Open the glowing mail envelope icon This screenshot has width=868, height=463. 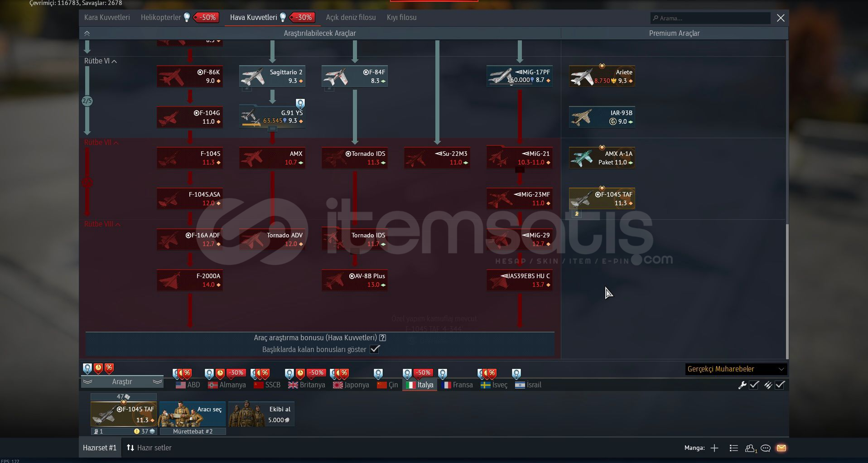tap(781, 448)
